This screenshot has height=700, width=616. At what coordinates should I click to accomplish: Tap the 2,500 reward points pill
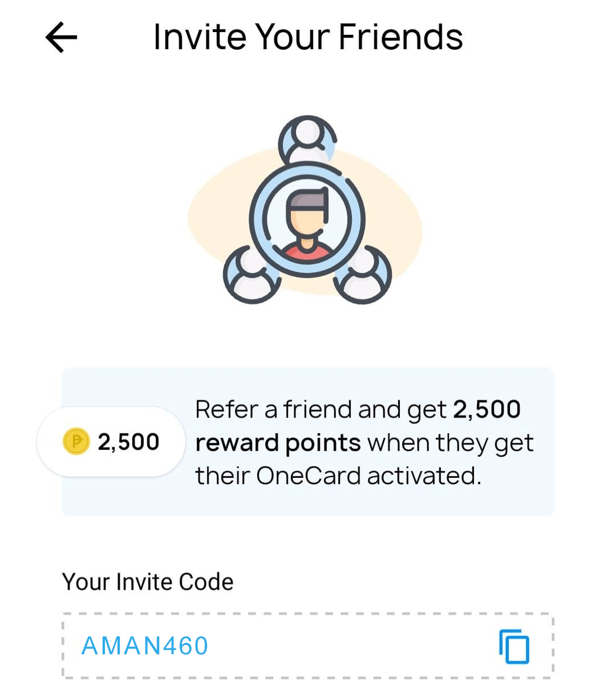[111, 442]
